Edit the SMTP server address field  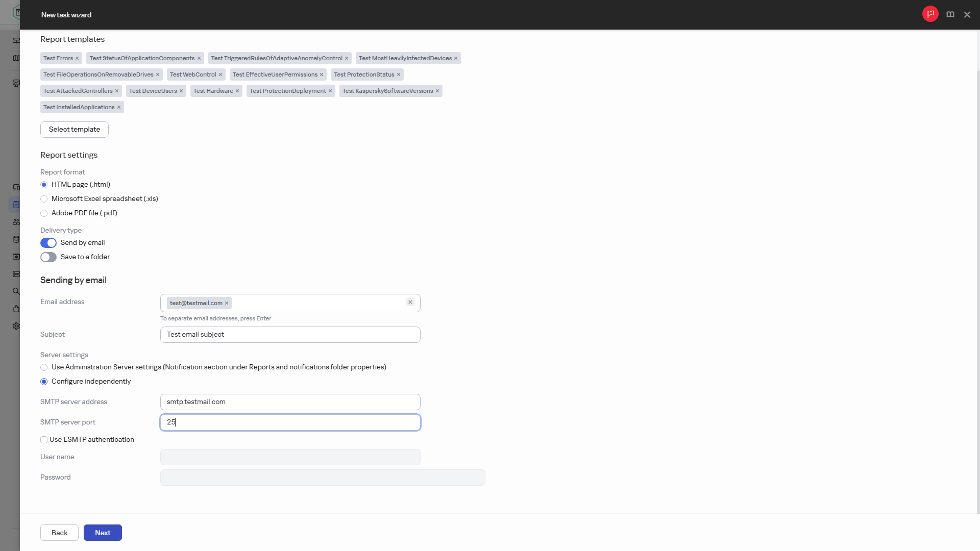point(290,402)
